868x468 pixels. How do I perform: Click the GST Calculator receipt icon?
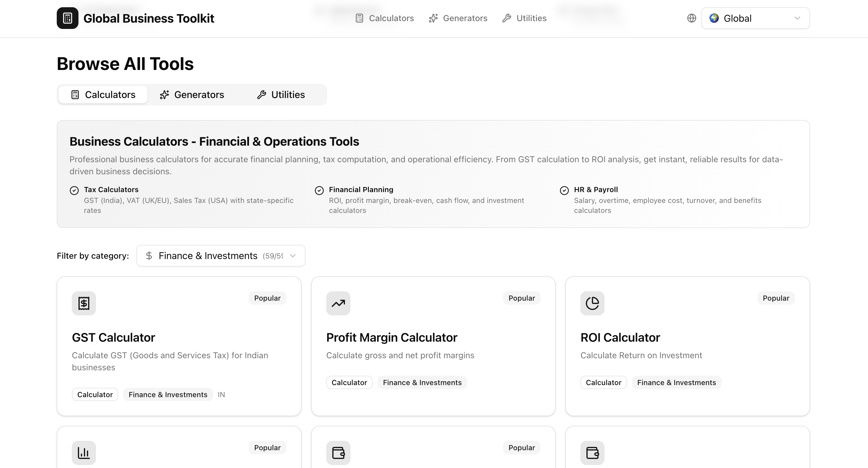tap(84, 303)
